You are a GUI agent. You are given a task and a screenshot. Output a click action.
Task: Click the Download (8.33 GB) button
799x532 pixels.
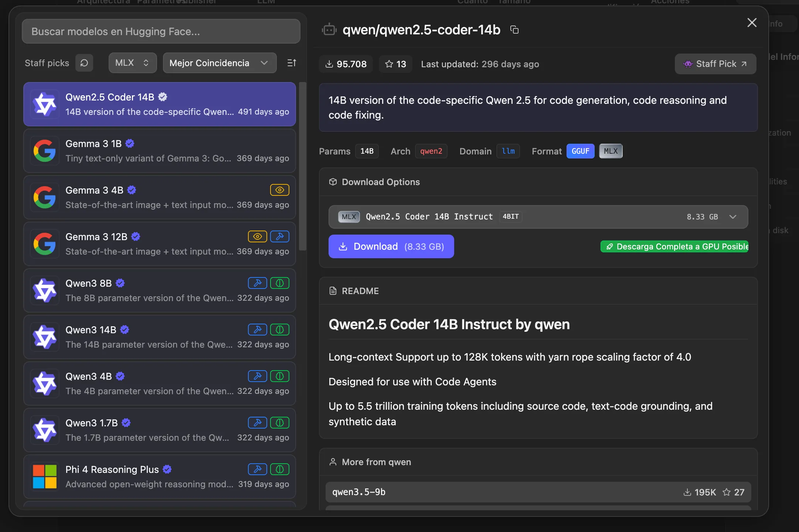(x=391, y=246)
